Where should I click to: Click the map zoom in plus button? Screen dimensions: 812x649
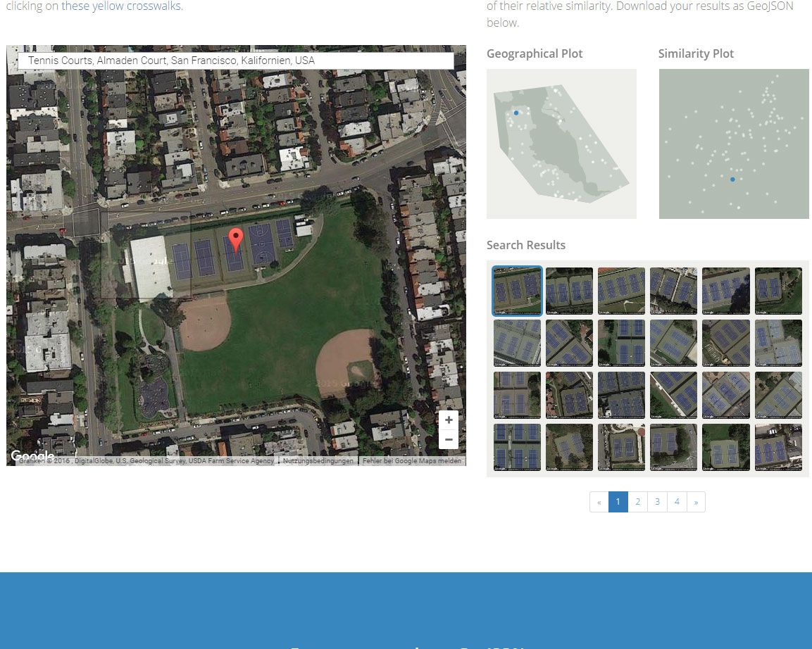[449, 420]
